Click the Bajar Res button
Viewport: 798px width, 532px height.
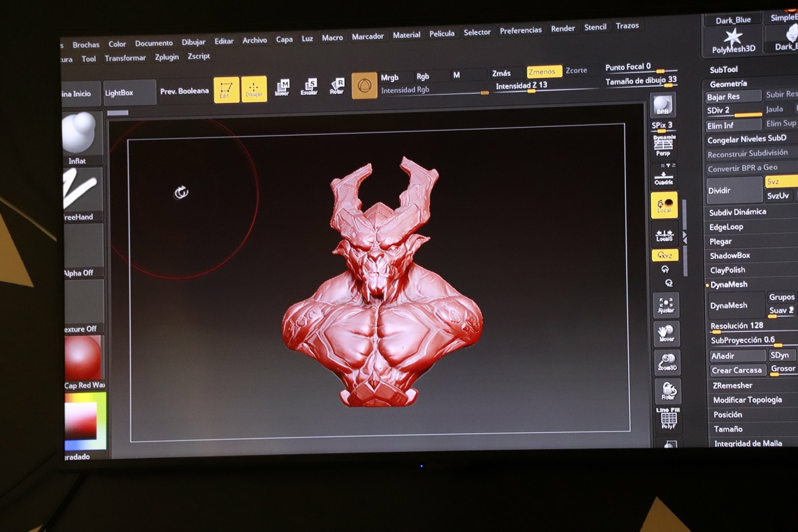pyautogui.click(x=734, y=96)
